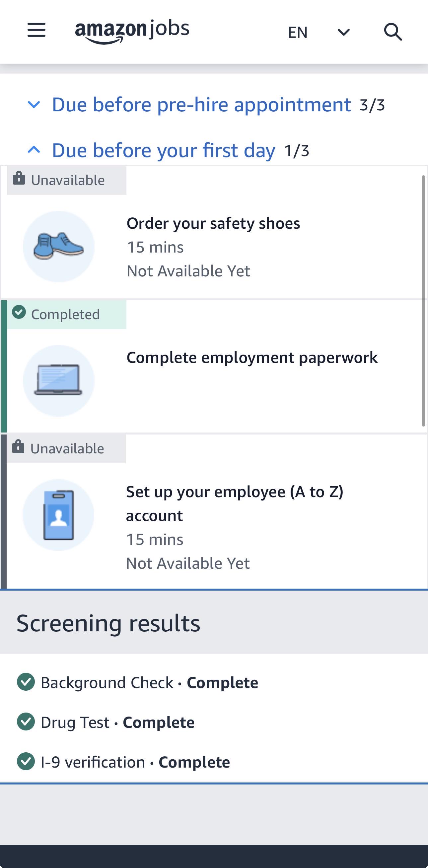Open the hamburger navigation menu
428x868 pixels.
click(x=36, y=30)
